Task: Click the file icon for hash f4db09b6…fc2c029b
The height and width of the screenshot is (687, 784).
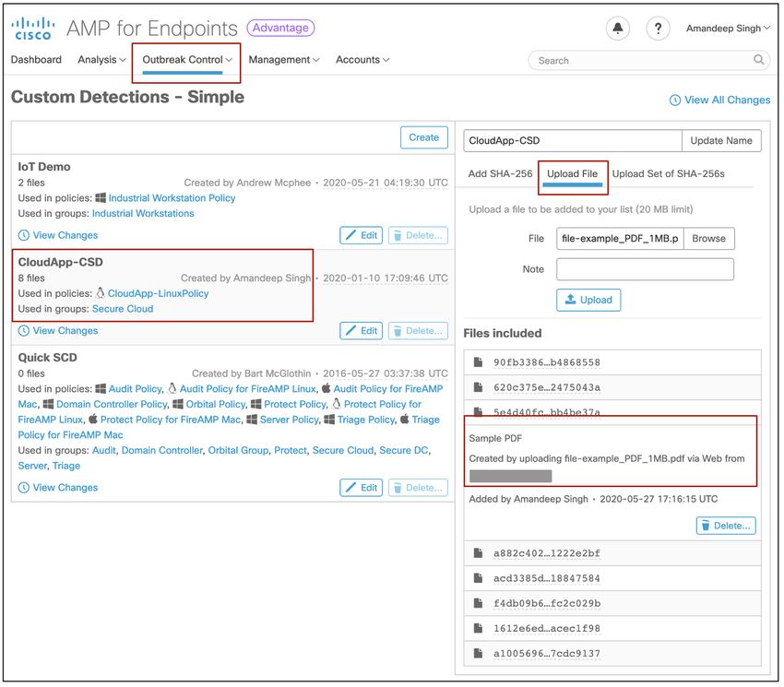Action: (479, 603)
